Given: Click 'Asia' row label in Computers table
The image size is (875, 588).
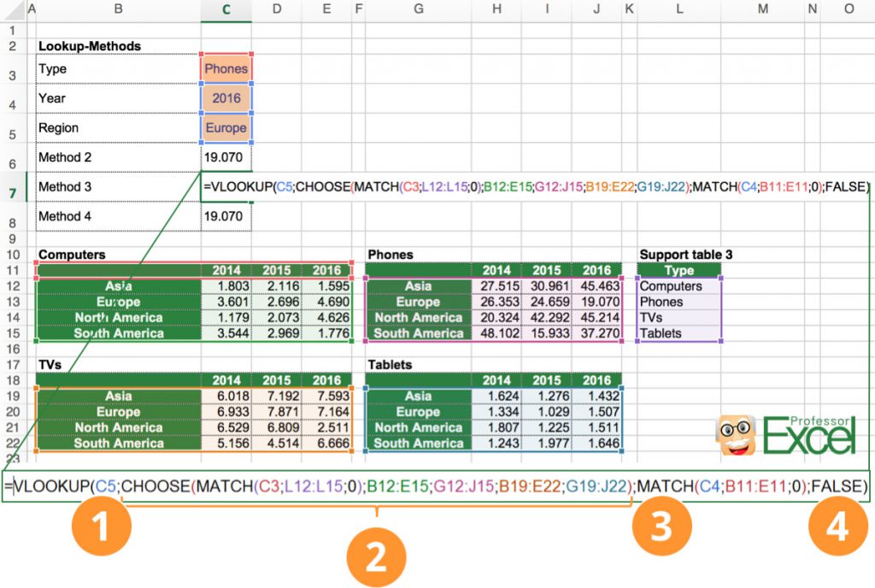Looking at the screenshot, I should coord(118,286).
